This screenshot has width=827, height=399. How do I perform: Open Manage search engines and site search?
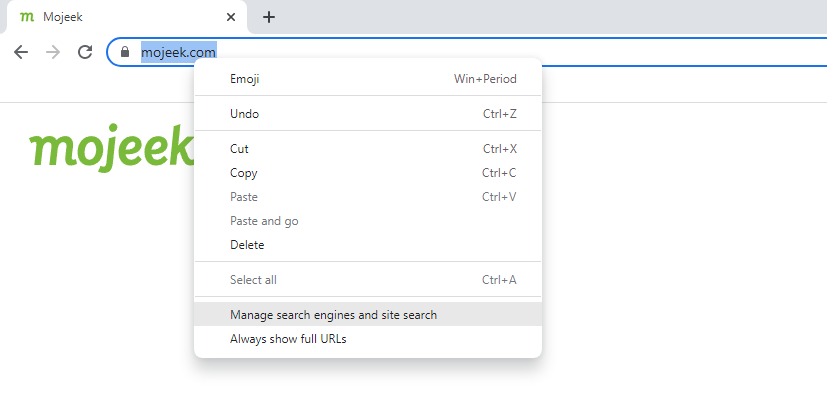[x=368, y=315]
